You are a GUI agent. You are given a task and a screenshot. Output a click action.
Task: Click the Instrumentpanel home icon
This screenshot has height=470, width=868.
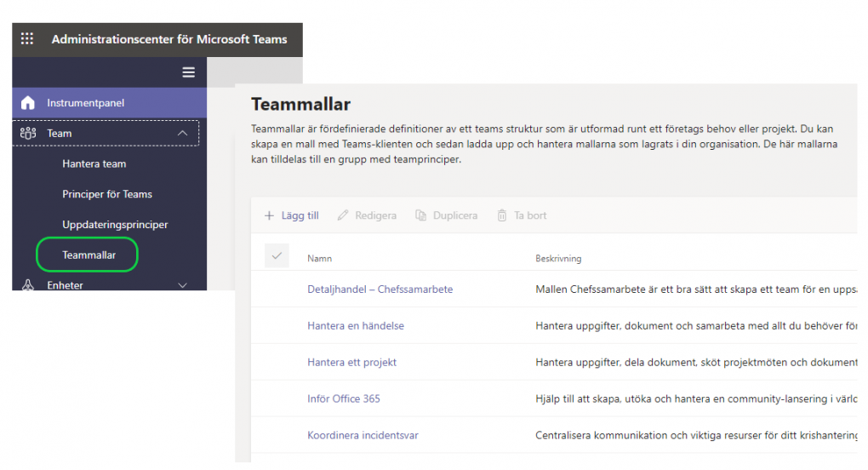[28, 103]
